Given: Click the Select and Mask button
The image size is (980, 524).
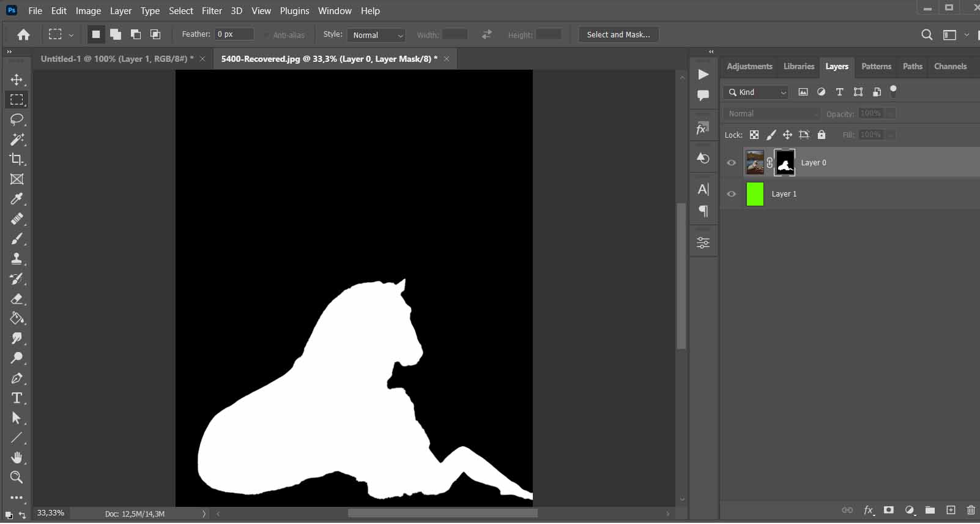Looking at the screenshot, I should pos(618,35).
